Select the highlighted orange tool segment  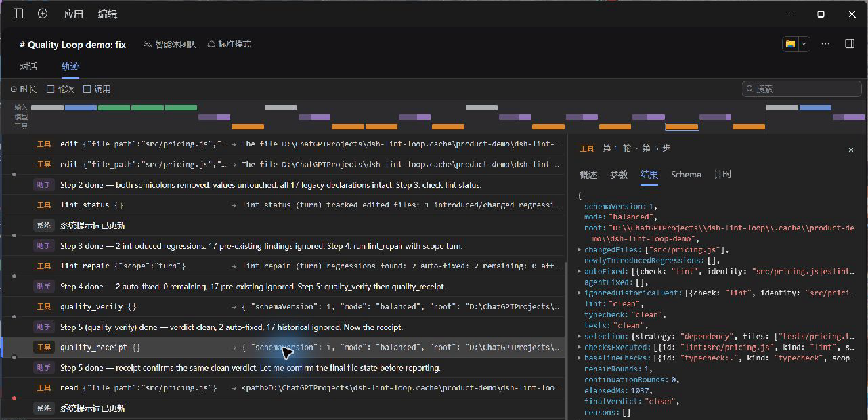[682, 127]
